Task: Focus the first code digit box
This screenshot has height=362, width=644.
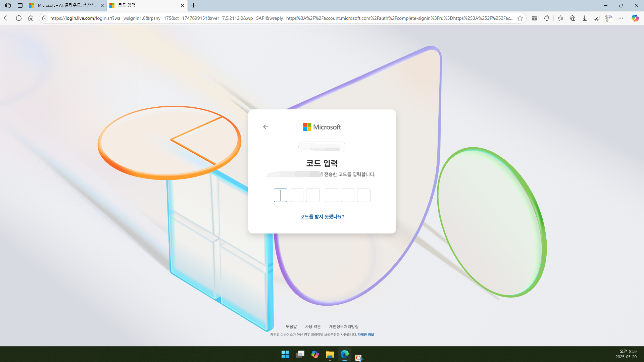Action: coord(281,195)
